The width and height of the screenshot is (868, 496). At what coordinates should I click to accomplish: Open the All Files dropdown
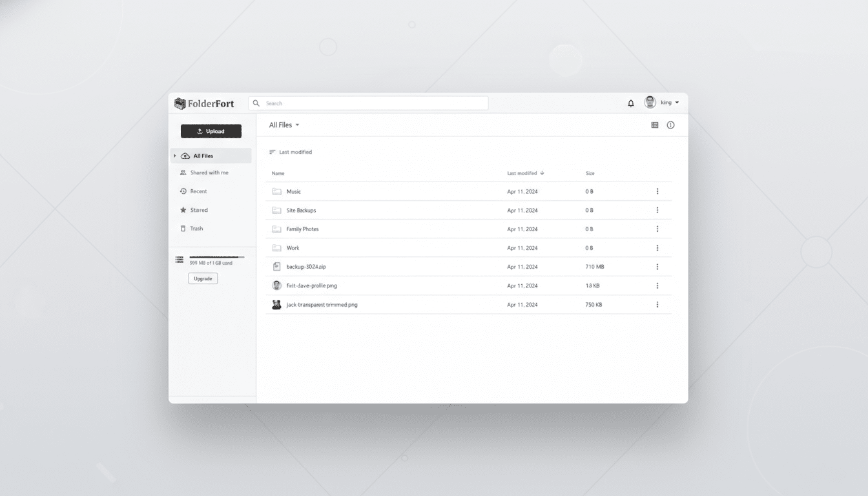click(284, 125)
